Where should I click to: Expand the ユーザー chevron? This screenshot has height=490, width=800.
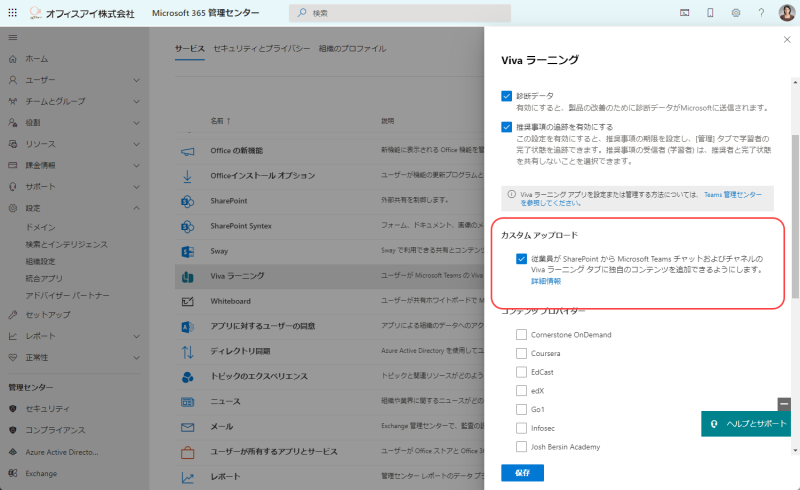tap(136, 80)
